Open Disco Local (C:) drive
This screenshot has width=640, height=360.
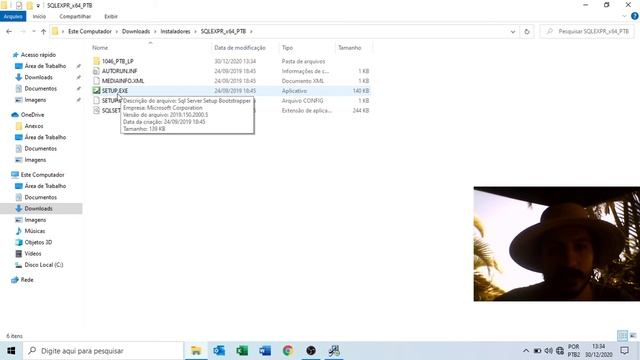(44, 265)
